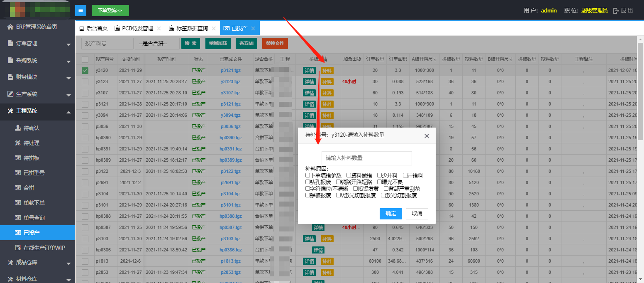
Task: Click the ERP管理系统首页 home icon
Action: click(x=10, y=27)
